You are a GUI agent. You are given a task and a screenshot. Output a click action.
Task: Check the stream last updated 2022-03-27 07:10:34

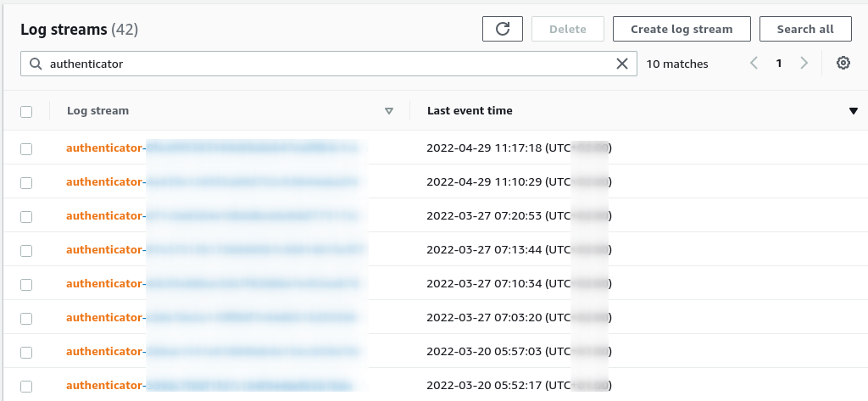[x=26, y=284]
